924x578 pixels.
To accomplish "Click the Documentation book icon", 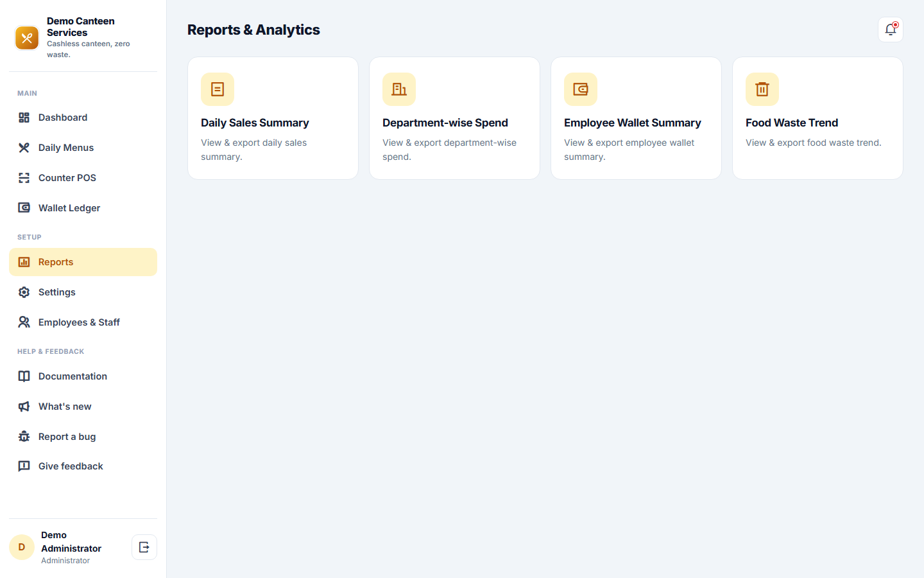I will click(x=24, y=376).
